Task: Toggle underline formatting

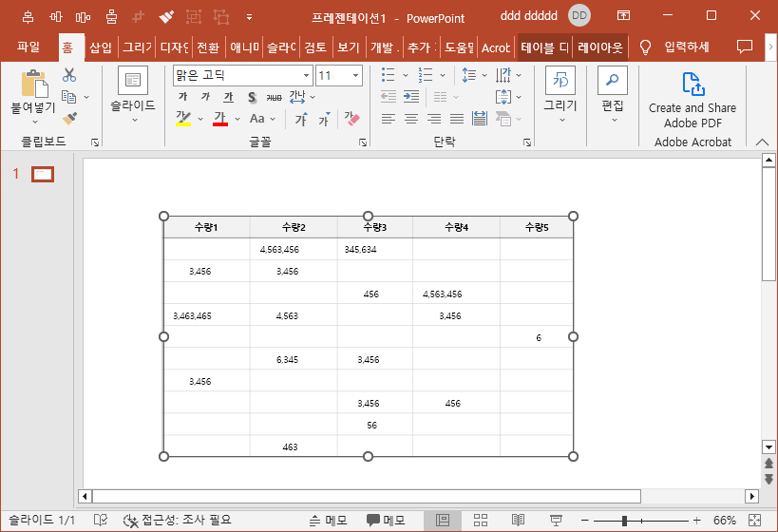Action: click(x=228, y=97)
